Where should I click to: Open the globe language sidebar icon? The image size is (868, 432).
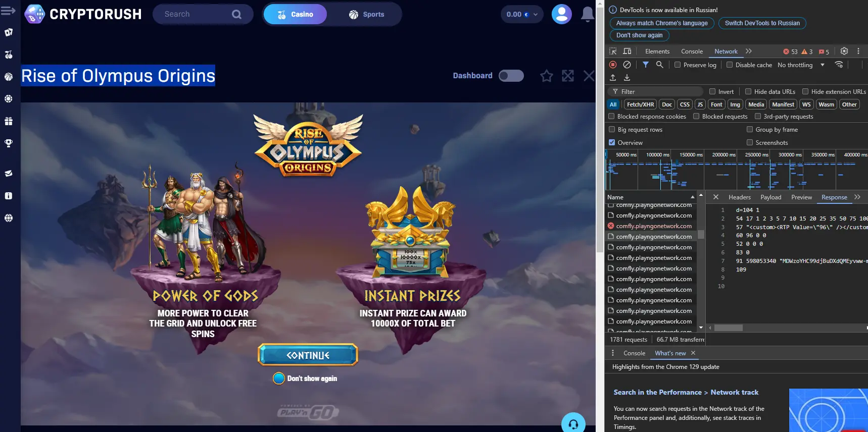point(9,218)
